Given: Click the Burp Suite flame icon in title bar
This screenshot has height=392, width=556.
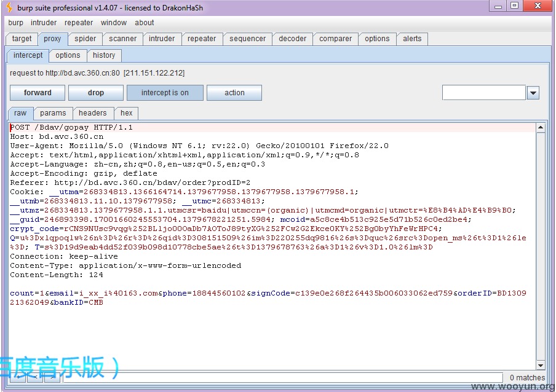Looking at the screenshot, I should 9,7.
